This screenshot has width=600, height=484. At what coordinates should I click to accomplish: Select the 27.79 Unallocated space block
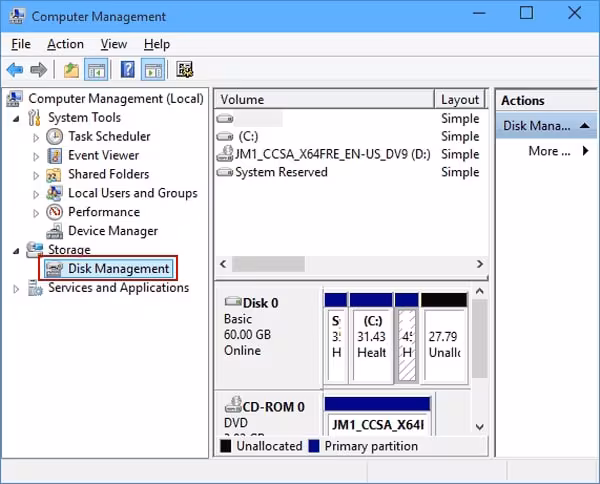pyautogui.click(x=444, y=338)
